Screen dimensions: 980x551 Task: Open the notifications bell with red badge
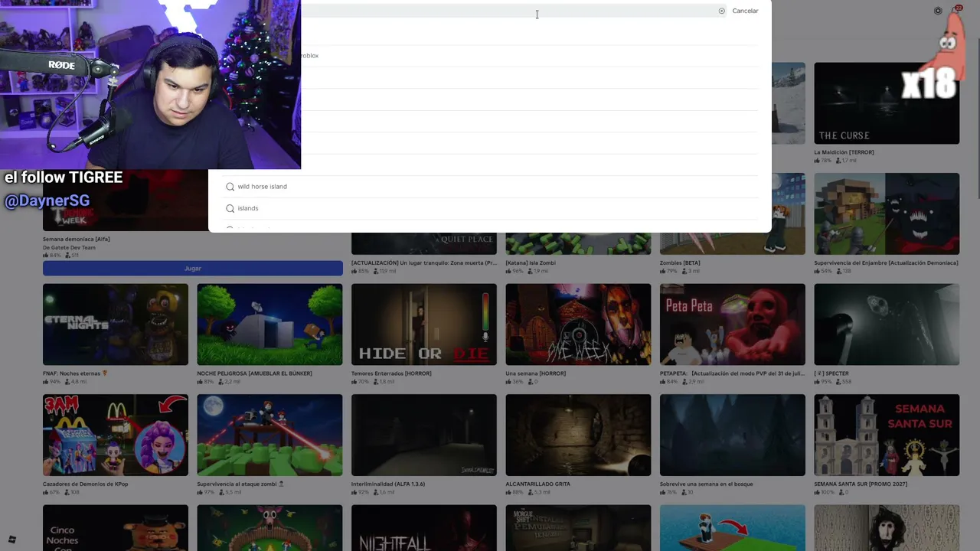955,10
